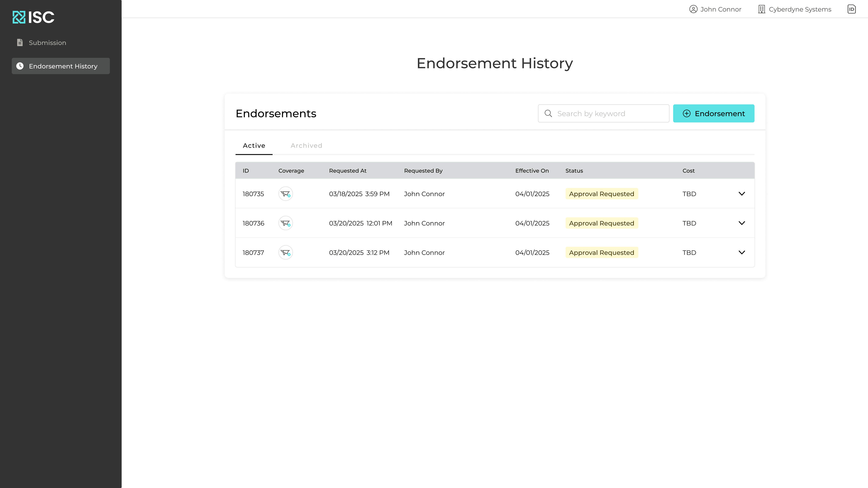This screenshot has height=488, width=868.
Task: Click Approval Requested status for row 180735
Action: click(601, 194)
